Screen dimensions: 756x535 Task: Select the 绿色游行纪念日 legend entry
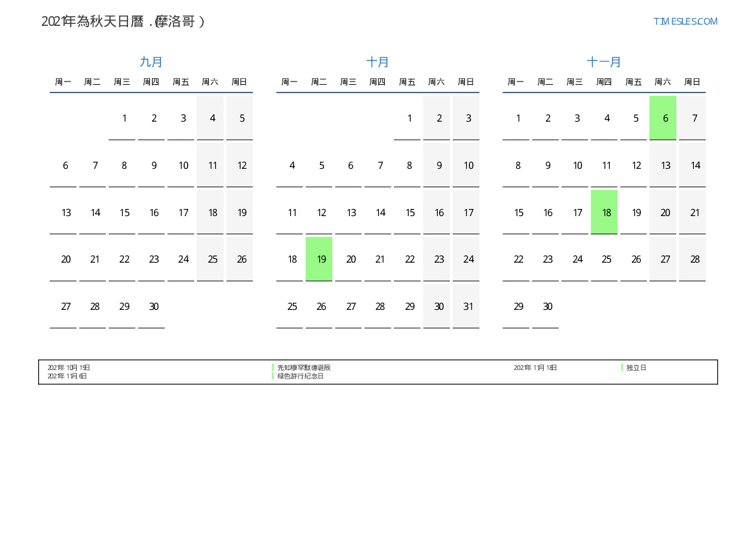pos(301,376)
